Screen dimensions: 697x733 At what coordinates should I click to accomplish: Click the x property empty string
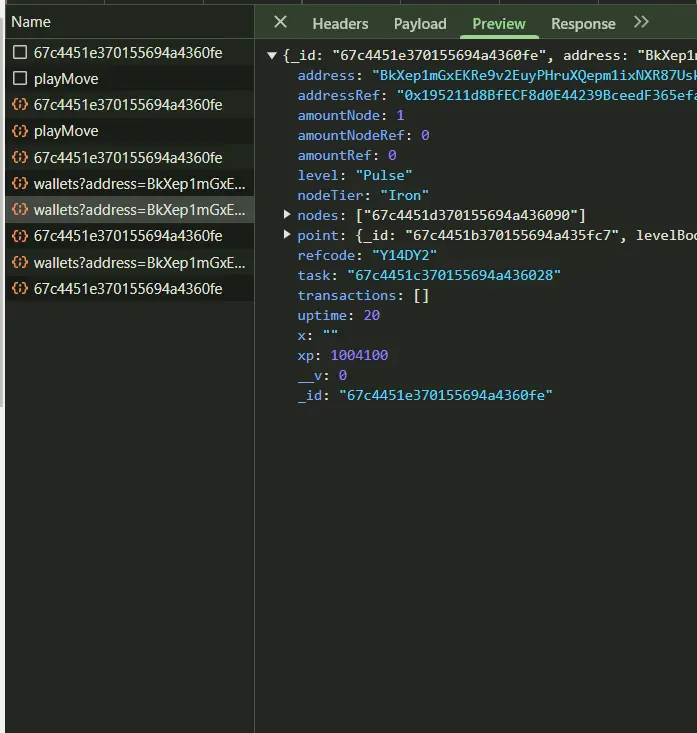pos(330,335)
